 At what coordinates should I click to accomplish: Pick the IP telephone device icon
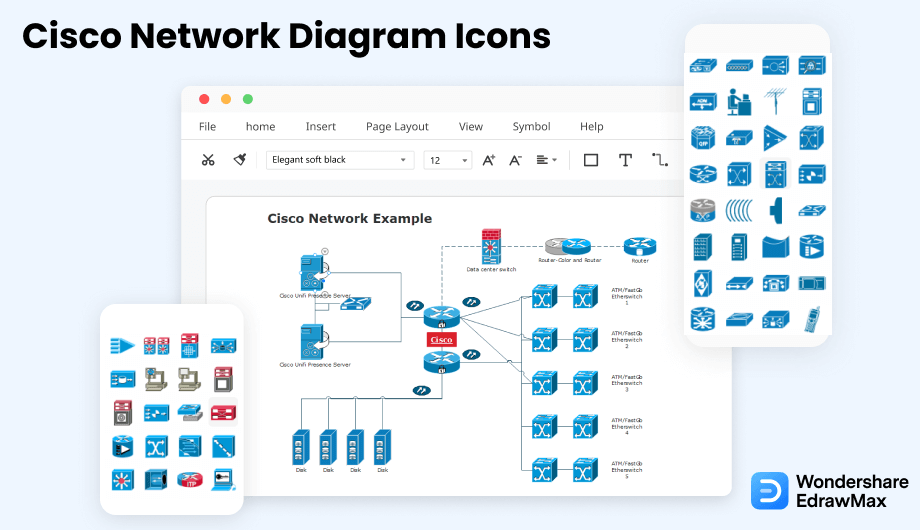[775, 284]
